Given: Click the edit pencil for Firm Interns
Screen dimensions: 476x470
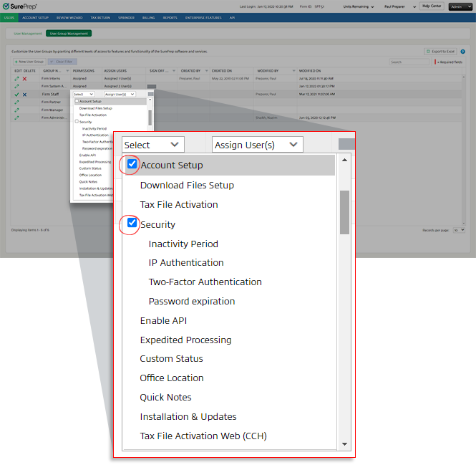Looking at the screenshot, I should [16, 78].
